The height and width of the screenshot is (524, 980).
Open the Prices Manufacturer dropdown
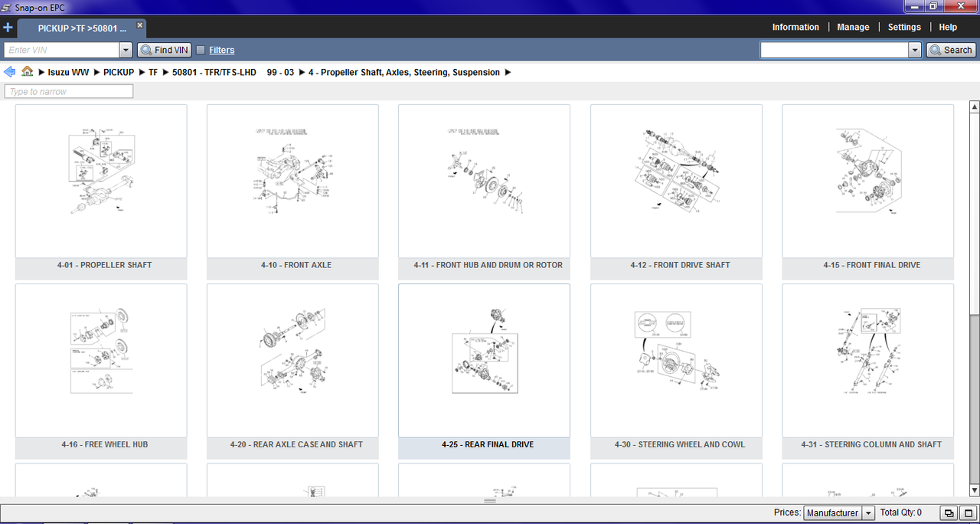839,513
